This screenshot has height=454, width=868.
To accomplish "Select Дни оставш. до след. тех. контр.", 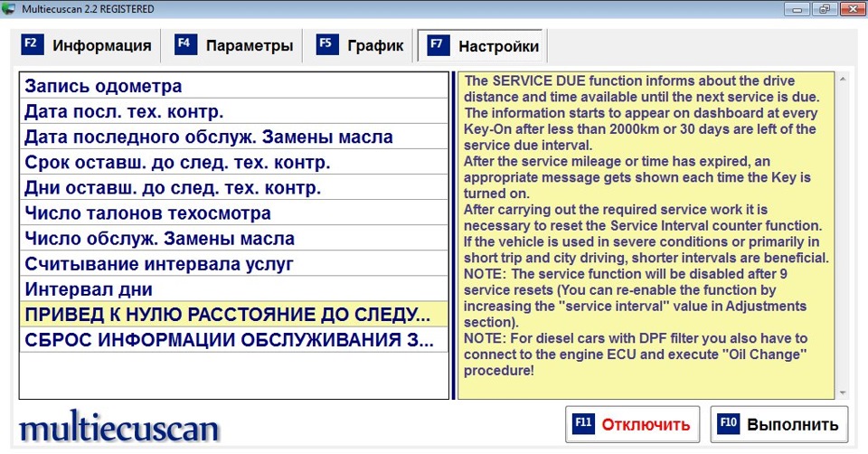I will click(x=233, y=188).
